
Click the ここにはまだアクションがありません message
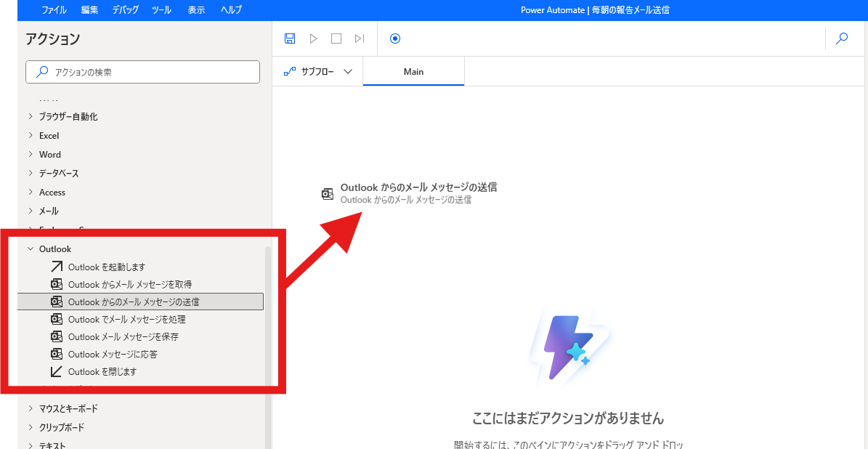tap(568, 418)
